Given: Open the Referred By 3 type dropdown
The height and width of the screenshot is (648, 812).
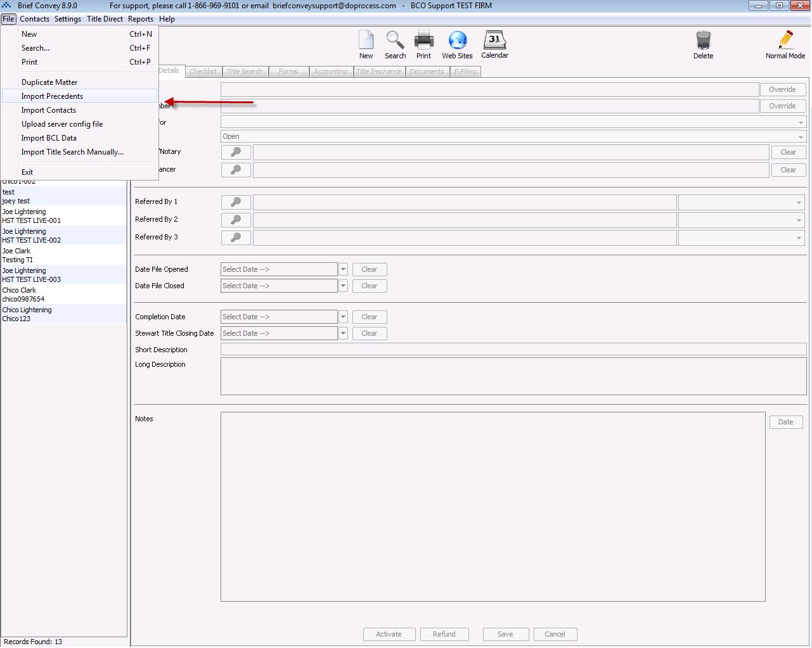Looking at the screenshot, I should pos(742,238).
